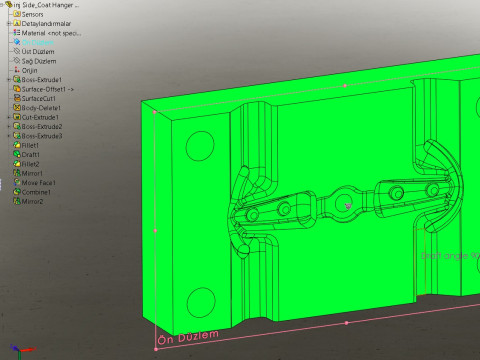
Task: Select the Draft1 feature icon
Action: (x=17, y=154)
